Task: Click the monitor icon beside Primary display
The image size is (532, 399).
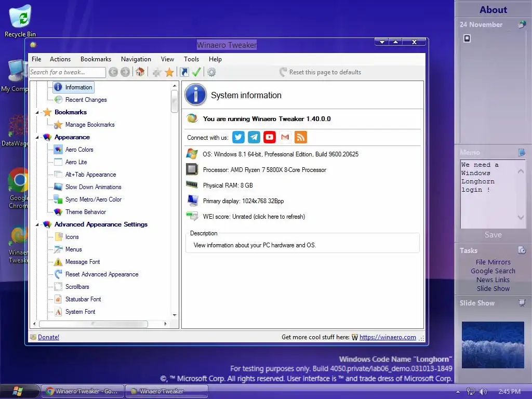Action: (x=192, y=201)
